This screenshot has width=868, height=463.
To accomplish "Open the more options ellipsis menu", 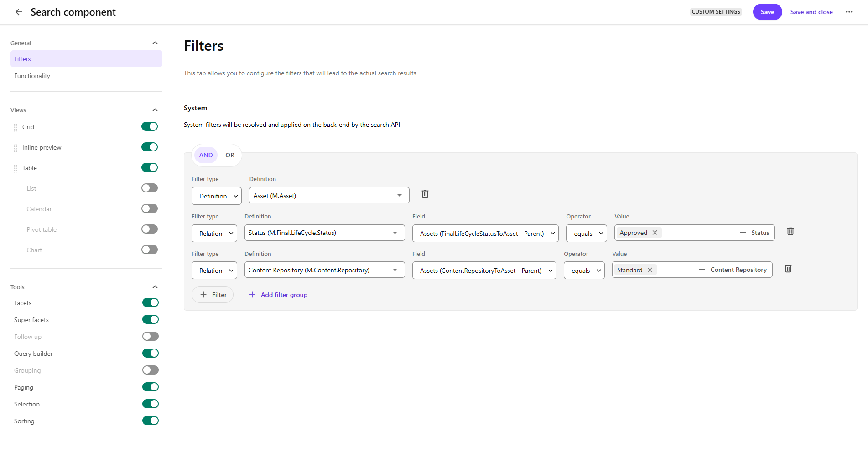I will pos(849,12).
